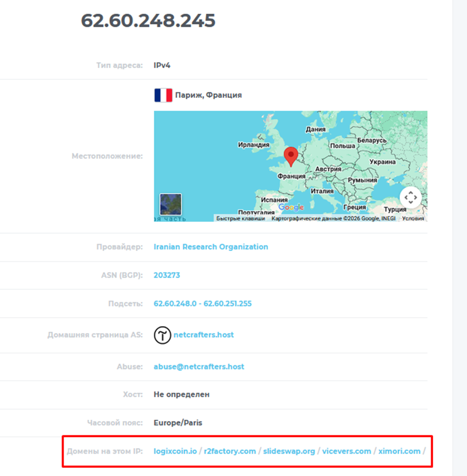Click the red location pin on map
This screenshot has width=467, height=476.
click(291, 157)
